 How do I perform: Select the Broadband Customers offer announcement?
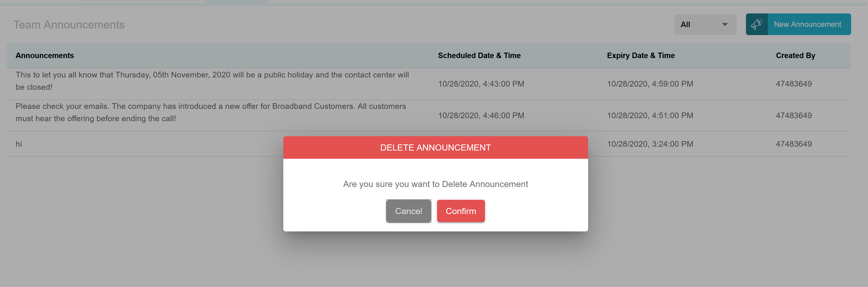coord(211,112)
